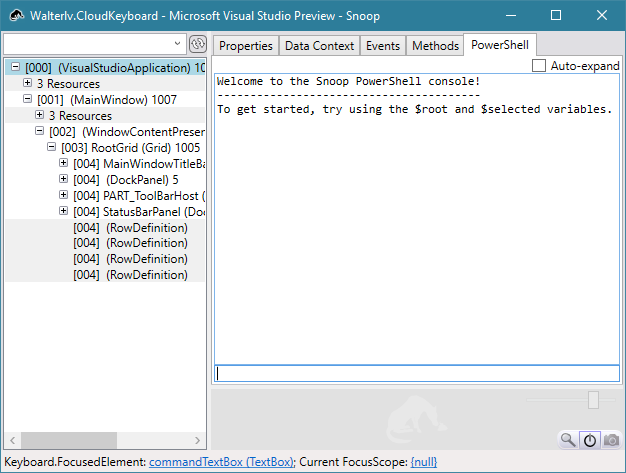Open the Data Context tab
This screenshot has width=626, height=473.
319,46
